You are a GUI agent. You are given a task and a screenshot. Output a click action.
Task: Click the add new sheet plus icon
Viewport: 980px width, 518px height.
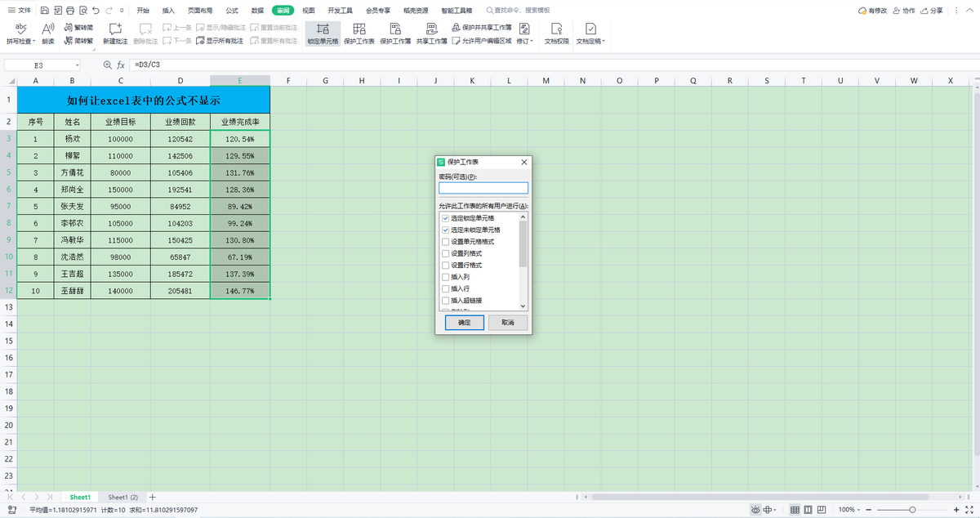152,497
